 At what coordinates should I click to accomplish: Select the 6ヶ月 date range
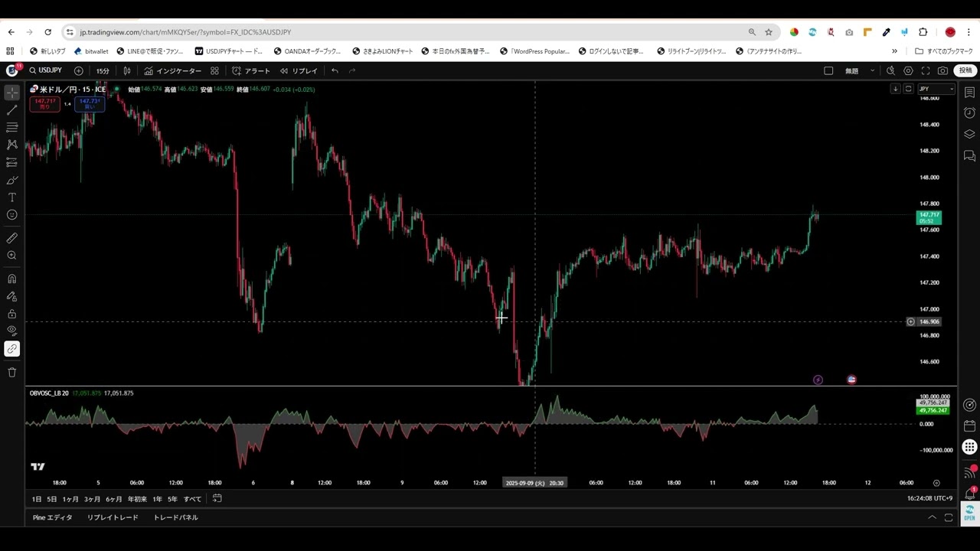(113, 499)
